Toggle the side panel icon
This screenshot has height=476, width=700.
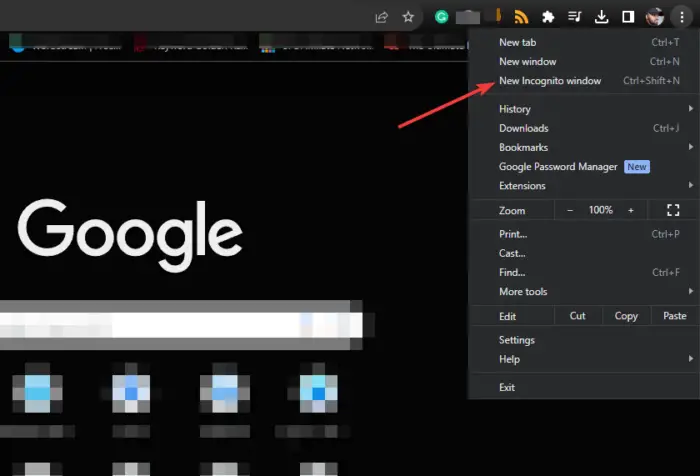coord(628,17)
